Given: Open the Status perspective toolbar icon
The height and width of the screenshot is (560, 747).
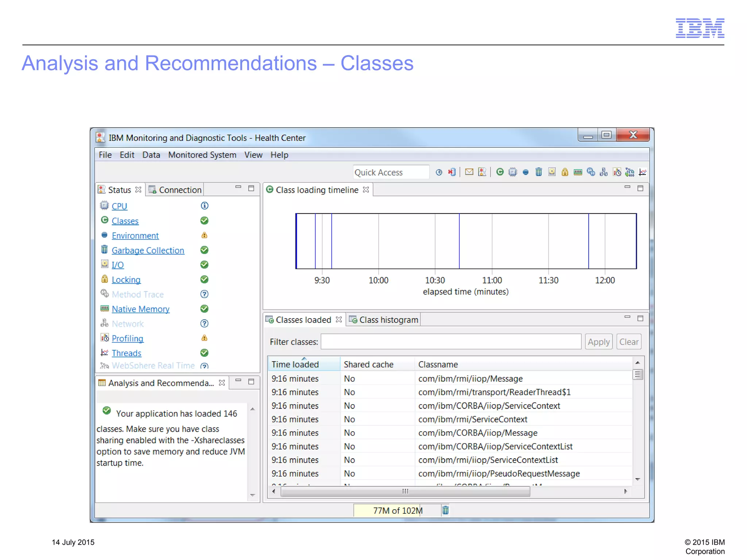Looking at the screenshot, I should [x=482, y=172].
